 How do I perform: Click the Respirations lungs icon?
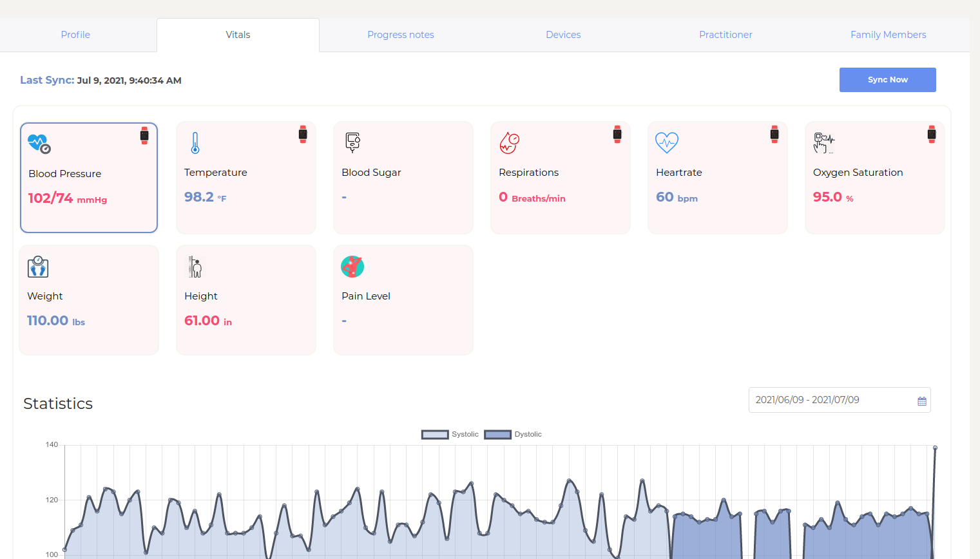(x=509, y=142)
